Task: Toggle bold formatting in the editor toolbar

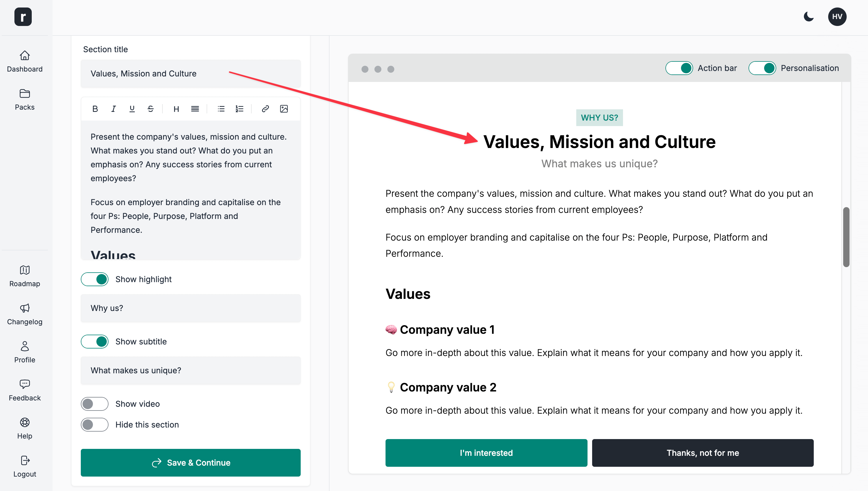Action: coord(95,108)
